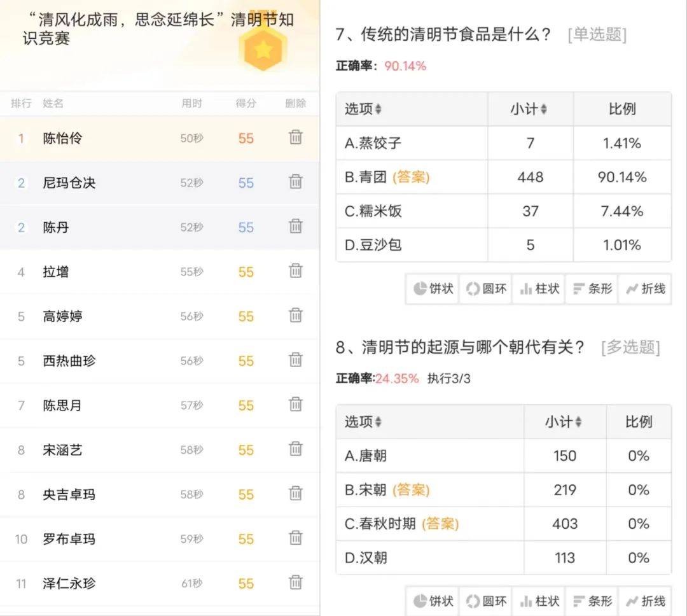The width and height of the screenshot is (687, 616).
Task: Click the gold star hexagon badge
Action: coord(263,50)
